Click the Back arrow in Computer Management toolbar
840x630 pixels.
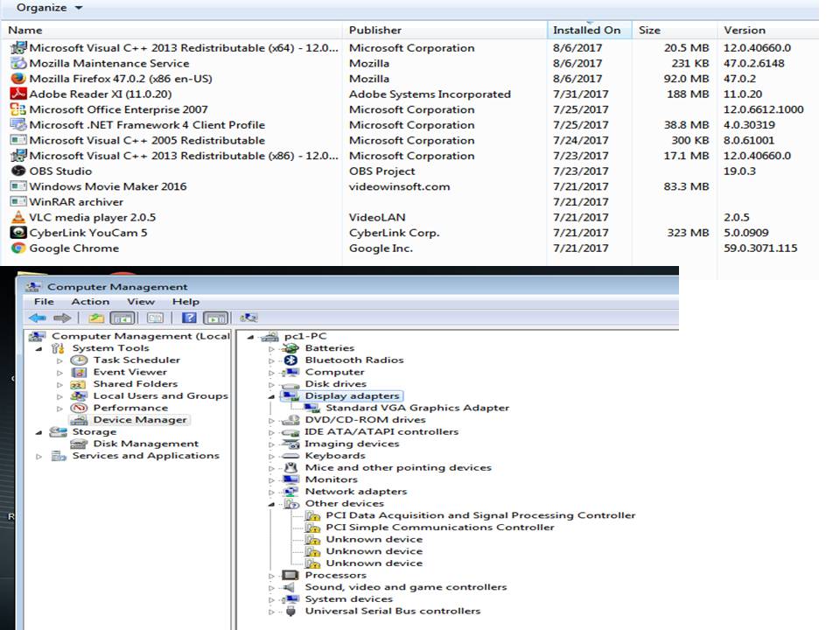(x=38, y=318)
